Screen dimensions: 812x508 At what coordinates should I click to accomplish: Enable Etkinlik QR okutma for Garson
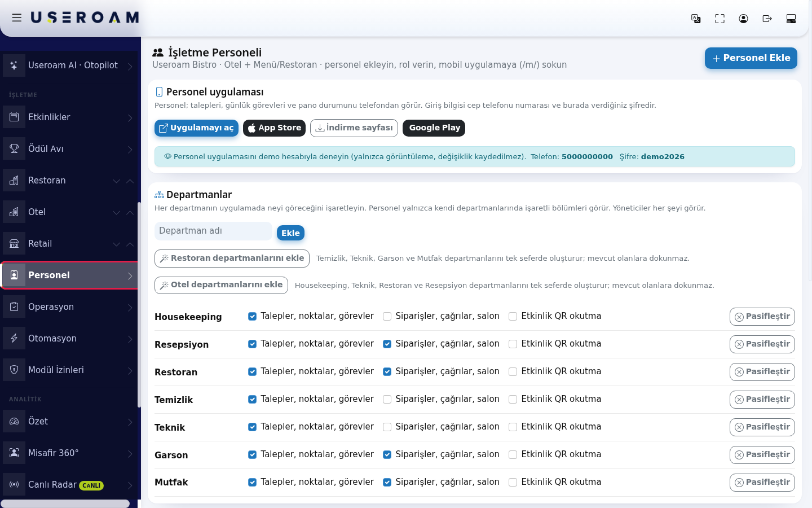click(513, 455)
